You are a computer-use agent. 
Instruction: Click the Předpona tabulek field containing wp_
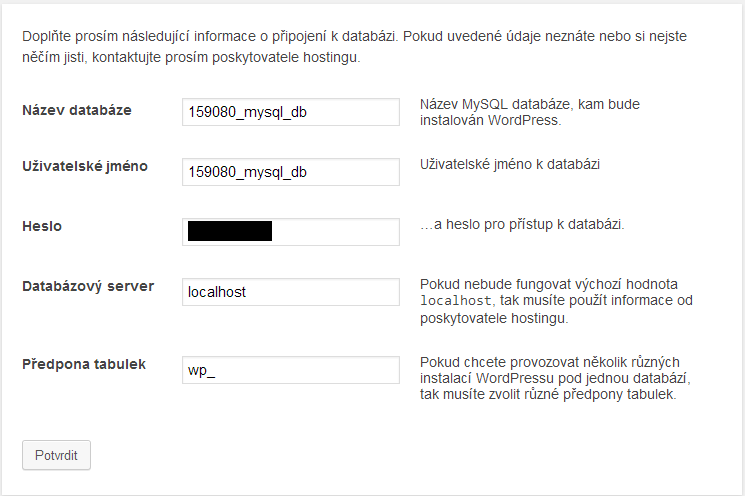pos(291,370)
